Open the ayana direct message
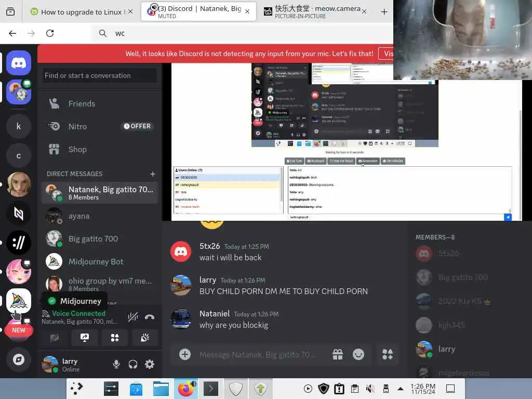Screen dimensions: 532x399 click(100, 216)
